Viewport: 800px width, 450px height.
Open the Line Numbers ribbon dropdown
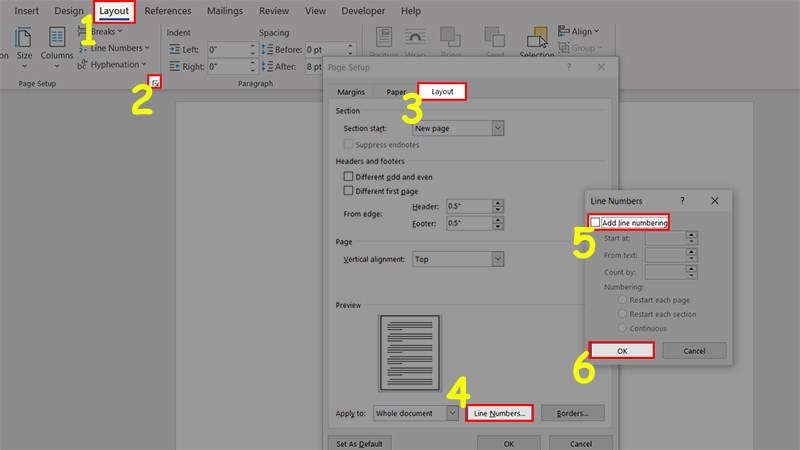(x=114, y=48)
